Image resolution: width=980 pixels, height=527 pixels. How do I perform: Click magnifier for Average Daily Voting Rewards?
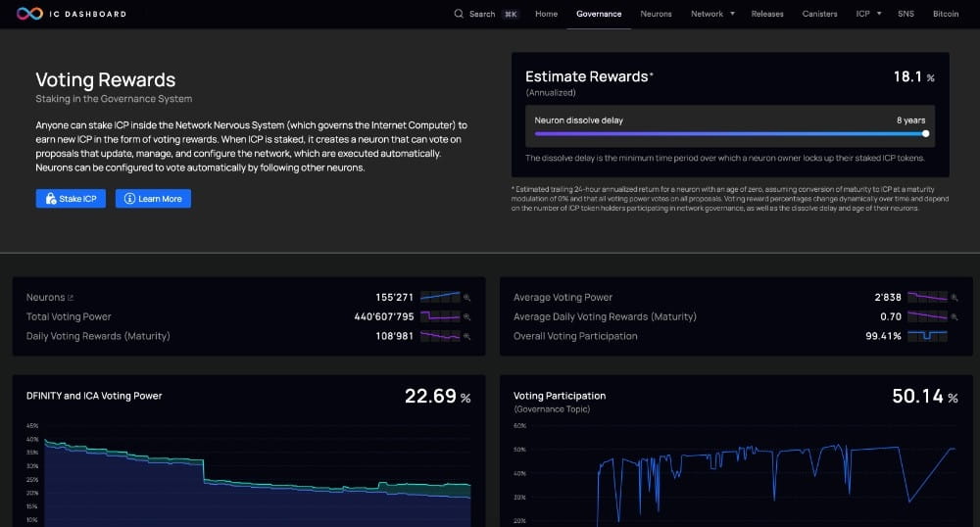point(955,316)
